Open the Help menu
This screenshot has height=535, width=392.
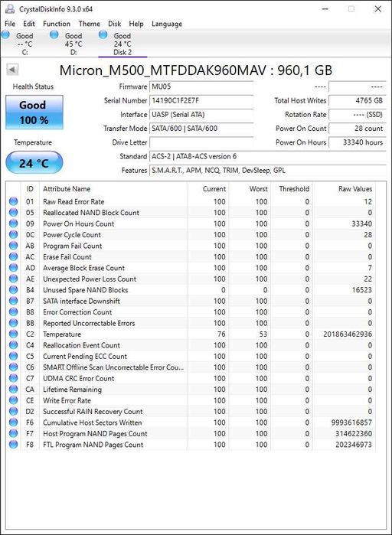(136, 24)
